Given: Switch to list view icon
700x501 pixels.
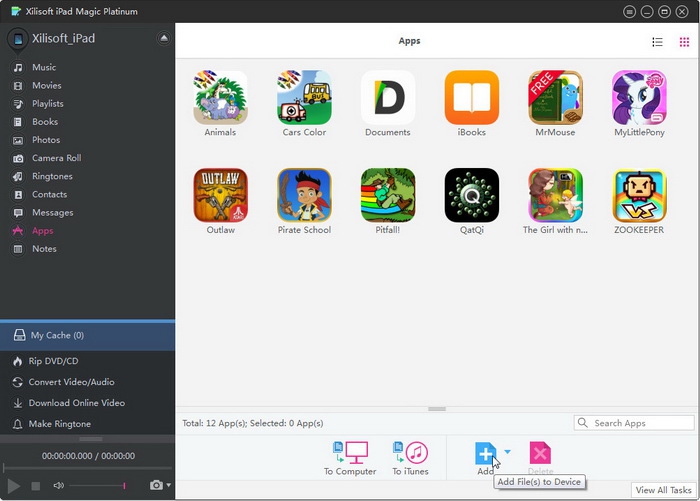Looking at the screenshot, I should coord(657,42).
